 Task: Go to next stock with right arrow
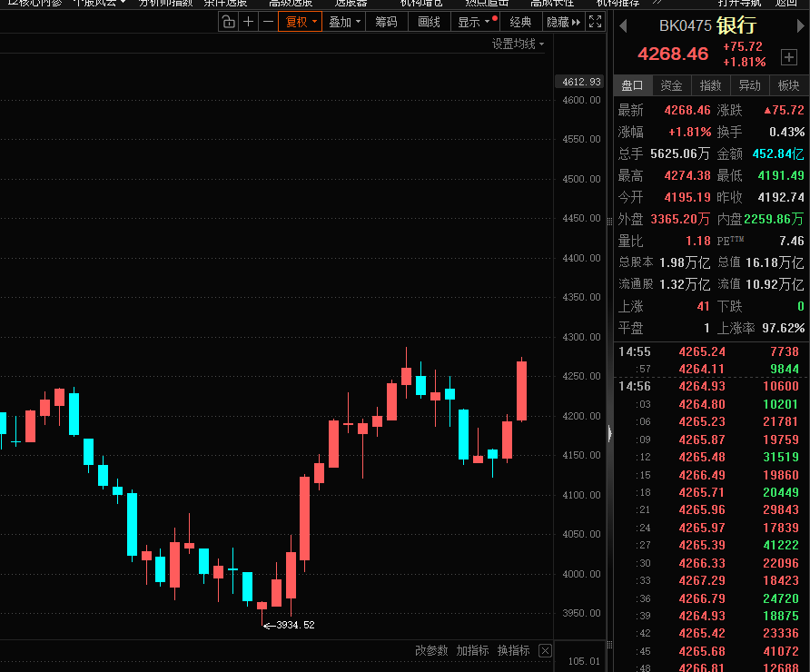point(800,25)
